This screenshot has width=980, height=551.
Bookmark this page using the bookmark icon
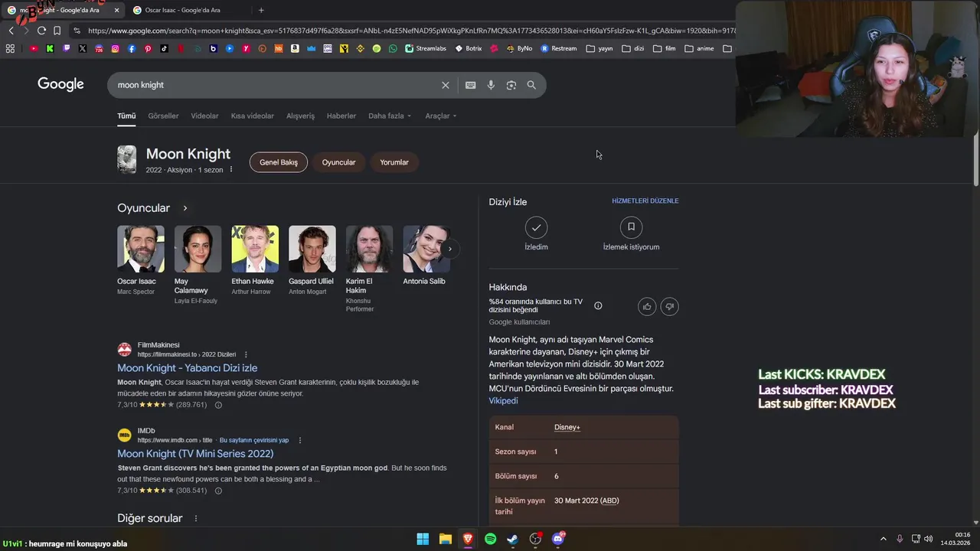point(57,31)
